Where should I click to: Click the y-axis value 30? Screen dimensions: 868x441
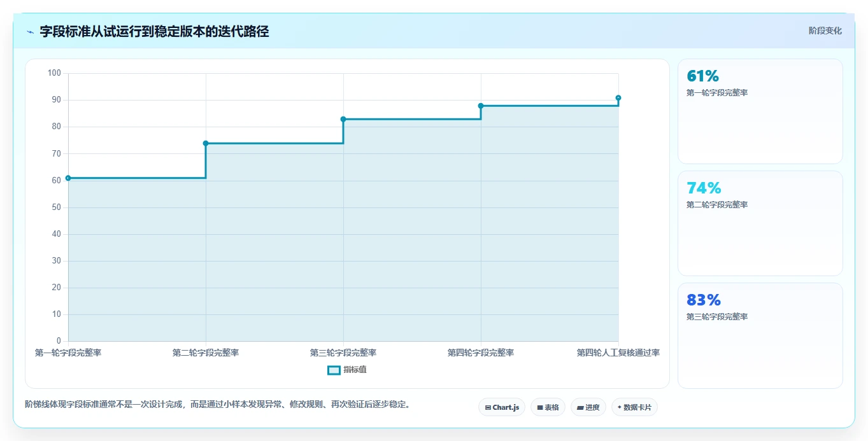coord(57,261)
